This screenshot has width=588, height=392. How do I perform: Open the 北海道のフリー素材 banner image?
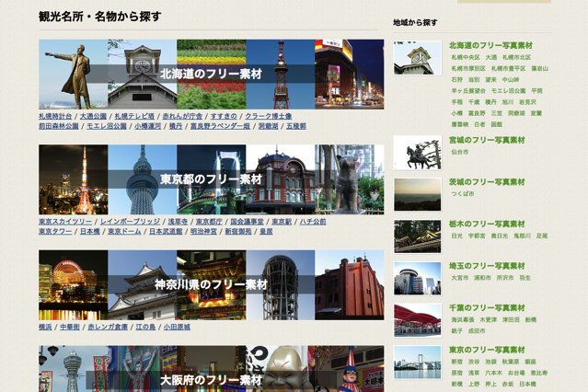[x=211, y=74]
